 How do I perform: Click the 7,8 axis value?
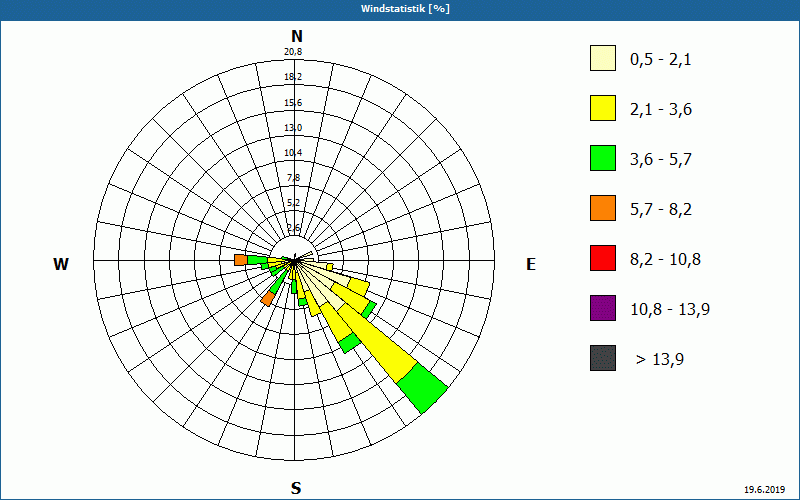tap(294, 178)
